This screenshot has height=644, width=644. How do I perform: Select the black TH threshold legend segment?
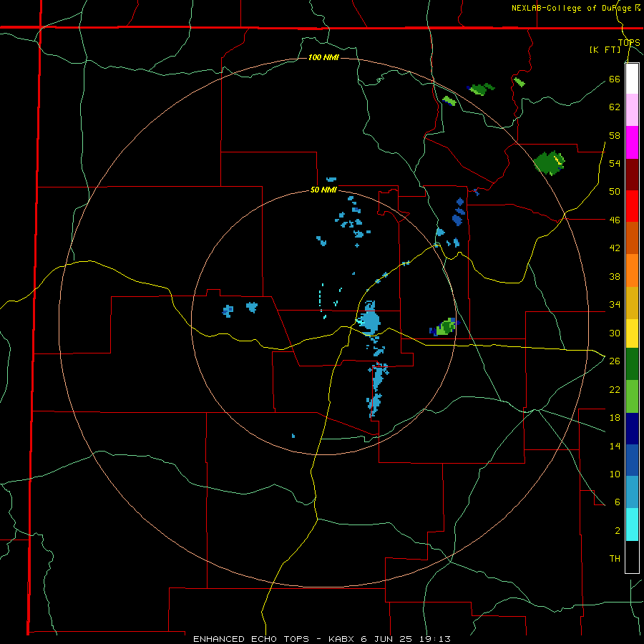click(x=632, y=557)
